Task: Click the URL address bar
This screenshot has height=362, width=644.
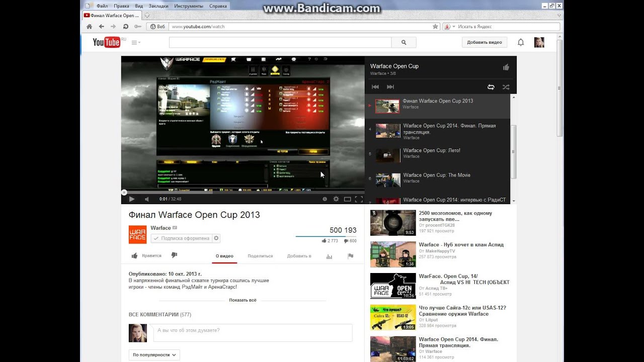Action: tap(300, 27)
